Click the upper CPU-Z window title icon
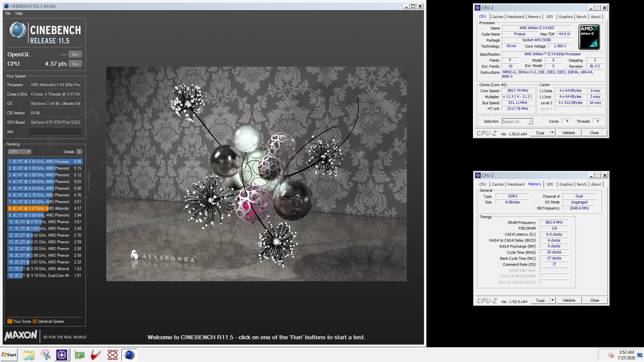 click(x=478, y=8)
